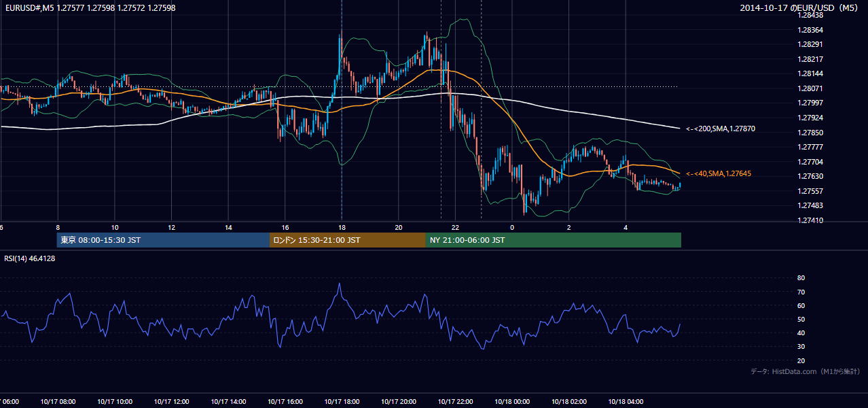Click the HistData.com data source credit
Viewport: 868px width, 408px height.
pyautogui.click(x=805, y=371)
